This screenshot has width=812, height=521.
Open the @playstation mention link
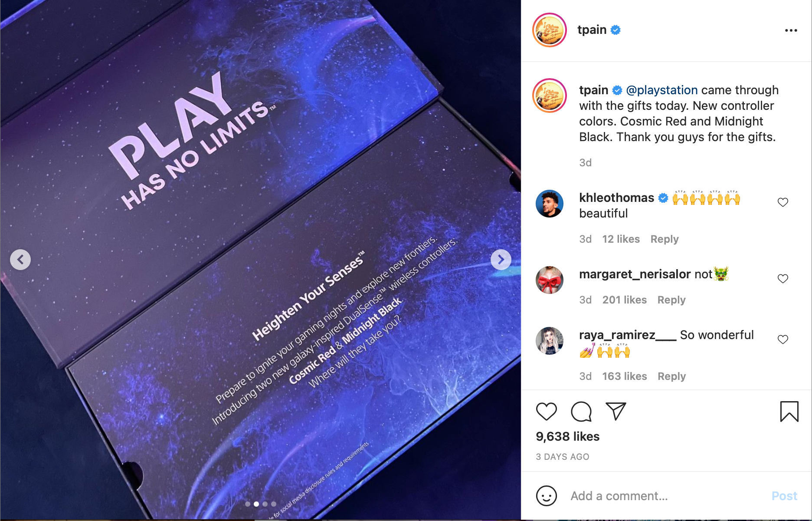(661, 90)
